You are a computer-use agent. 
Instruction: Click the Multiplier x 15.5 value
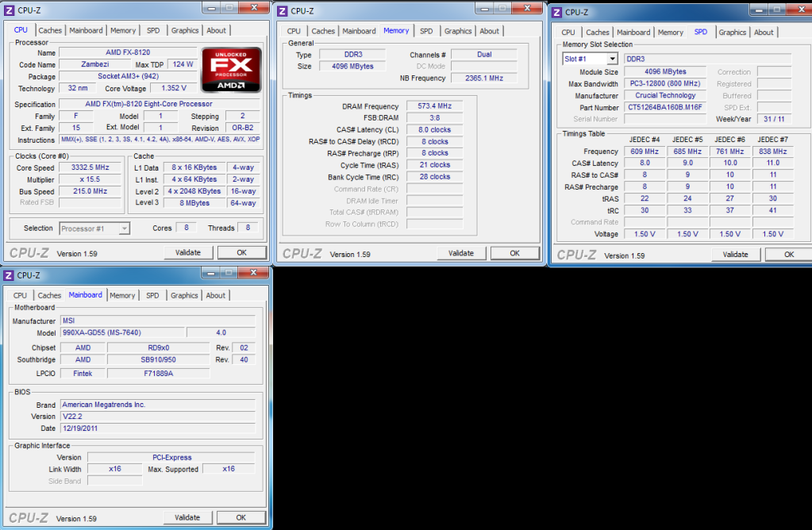(90, 179)
